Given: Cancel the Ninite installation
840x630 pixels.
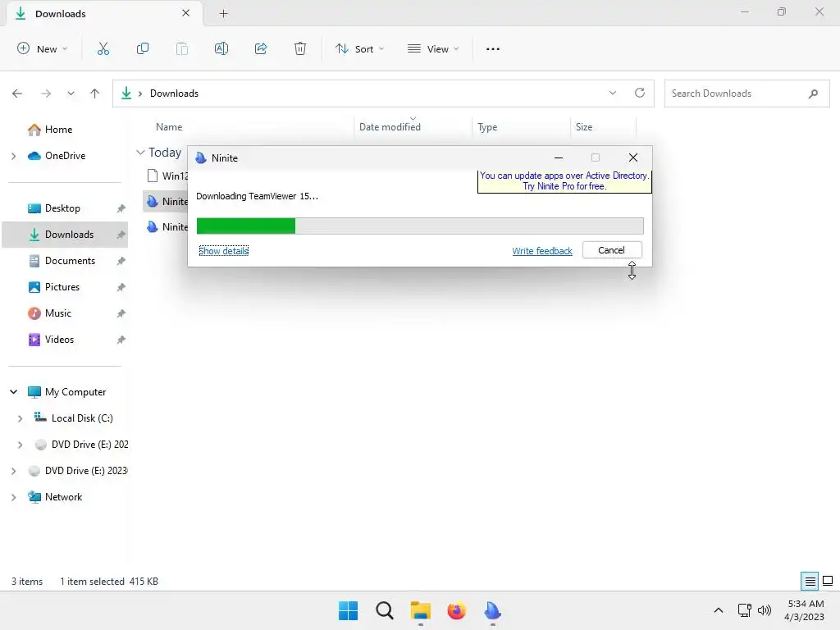Looking at the screenshot, I should point(612,250).
